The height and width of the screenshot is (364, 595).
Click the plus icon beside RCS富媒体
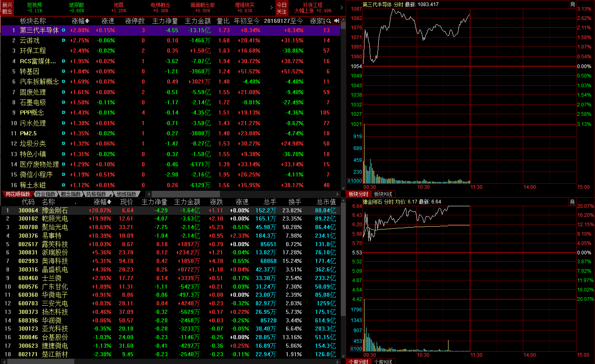coord(63,61)
